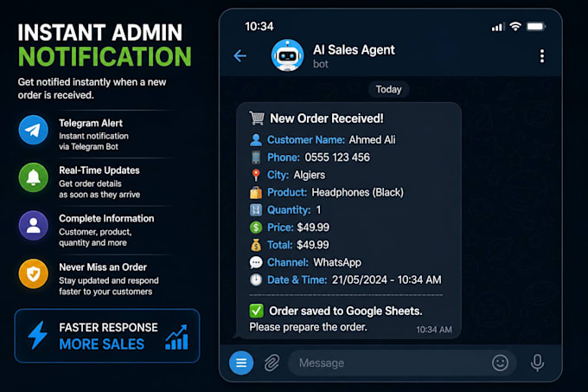Click the cellular signal bars icon
This screenshot has width=588, height=392.
tap(497, 27)
